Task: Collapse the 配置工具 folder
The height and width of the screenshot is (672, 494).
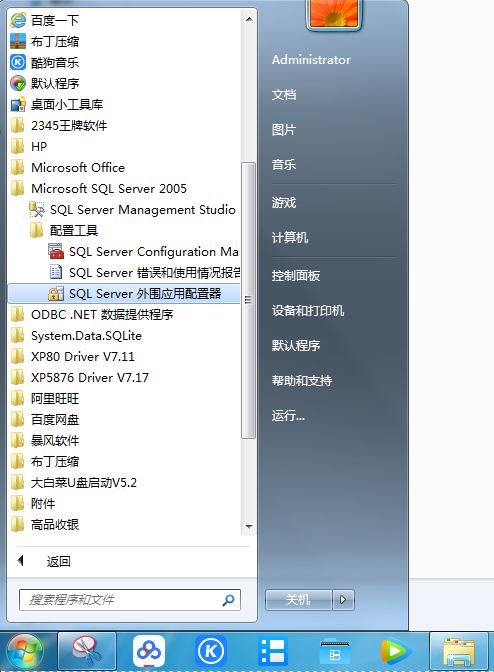Action: [x=74, y=231]
